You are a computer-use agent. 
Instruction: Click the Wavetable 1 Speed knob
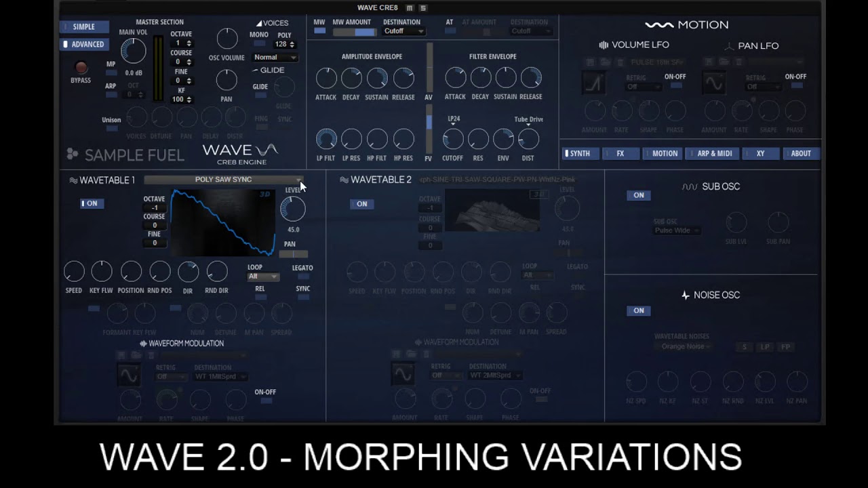tap(74, 272)
